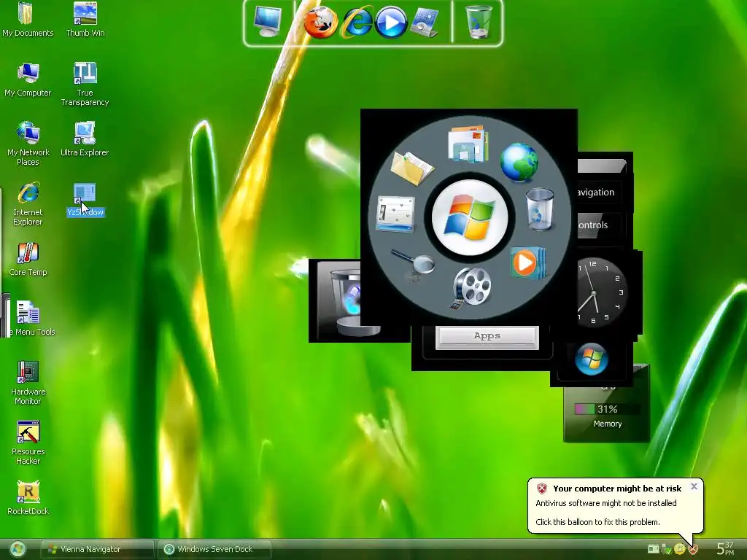Viewport: 747px width, 560px height.
Task: Click the partially visible Controls button
Action: (x=599, y=225)
